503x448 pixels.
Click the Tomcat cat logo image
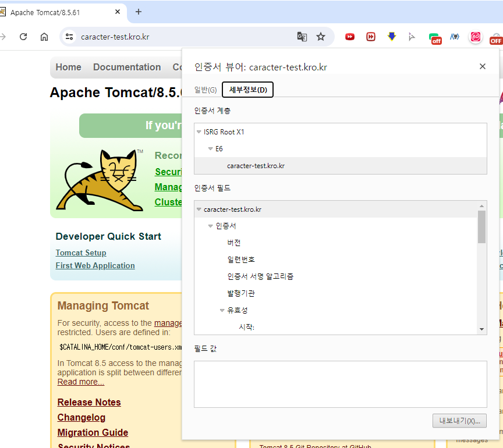(100, 180)
